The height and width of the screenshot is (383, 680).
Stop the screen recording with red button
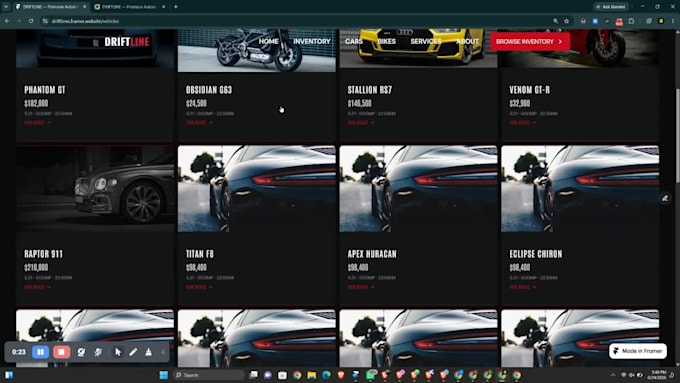pyautogui.click(x=61, y=352)
